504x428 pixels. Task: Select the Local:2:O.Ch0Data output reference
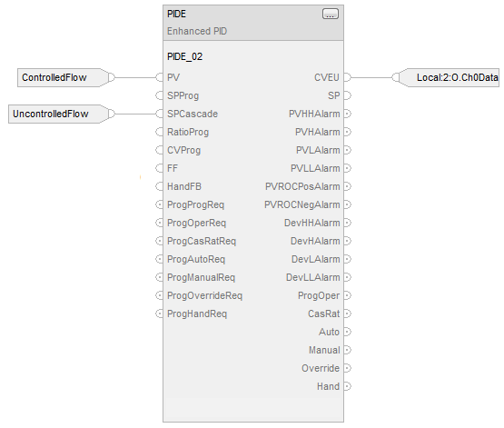click(x=449, y=77)
